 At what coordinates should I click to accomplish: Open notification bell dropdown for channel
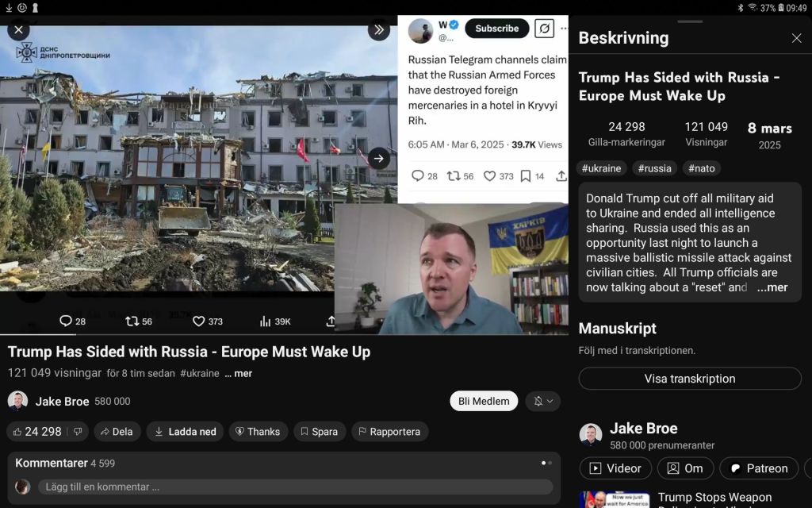[543, 401]
